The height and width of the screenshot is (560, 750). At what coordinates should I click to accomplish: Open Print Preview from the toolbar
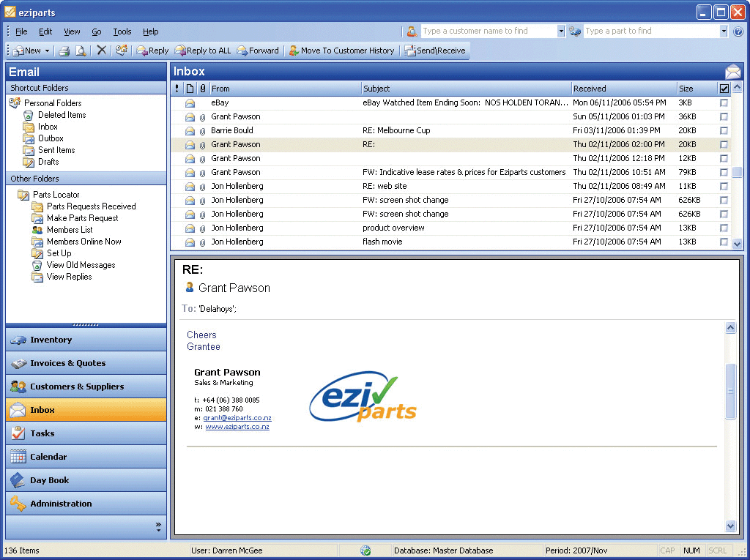(x=81, y=51)
